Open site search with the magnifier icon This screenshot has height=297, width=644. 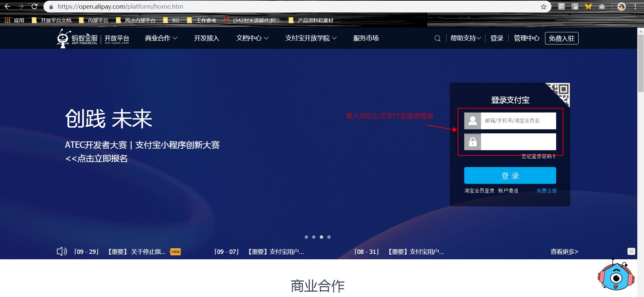pos(437,38)
